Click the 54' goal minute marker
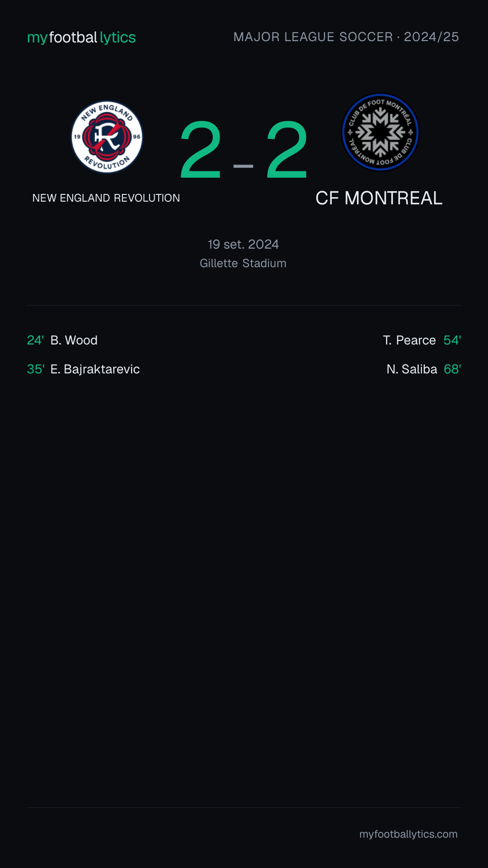The width and height of the screenshot is (488, 868). (x=452, y=340)
